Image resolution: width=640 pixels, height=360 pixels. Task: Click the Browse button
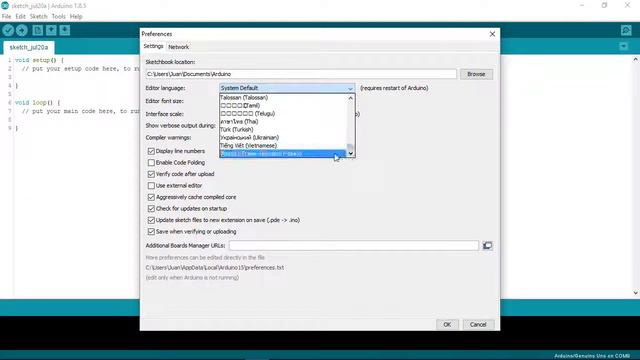[x=476, y=74]
